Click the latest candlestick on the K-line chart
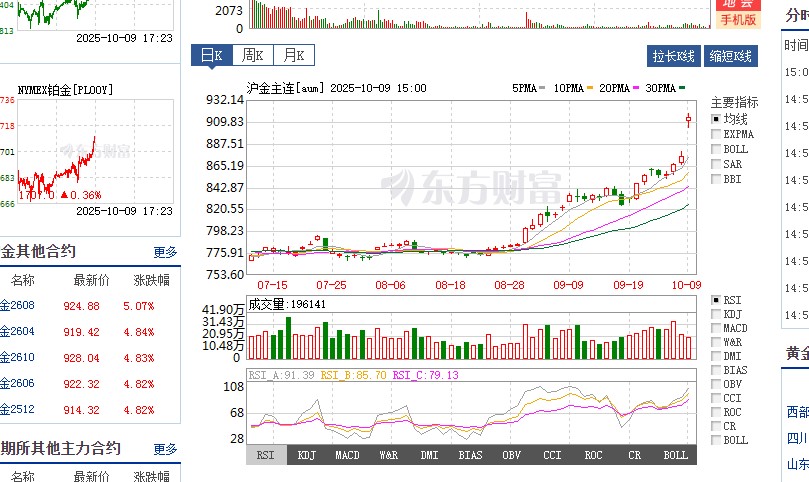This screenshot has height=482, width=809. pos(688,120)
